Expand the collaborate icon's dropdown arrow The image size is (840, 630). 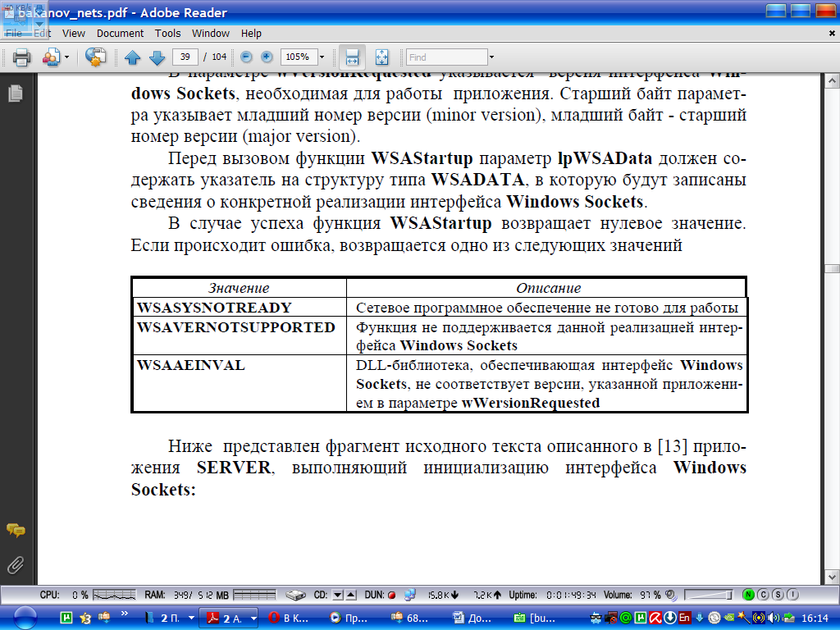[67, 57]
